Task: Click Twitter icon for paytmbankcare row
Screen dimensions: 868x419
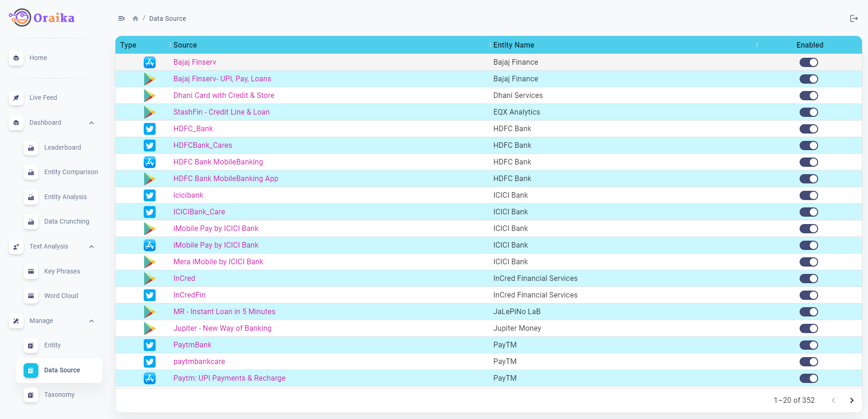Action: [x=150, y=362]
